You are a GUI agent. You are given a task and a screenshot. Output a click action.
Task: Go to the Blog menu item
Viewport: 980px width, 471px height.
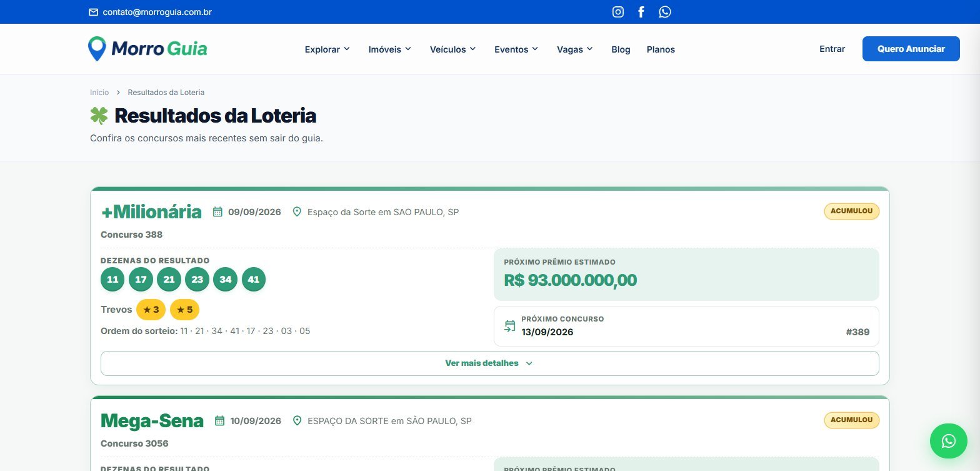(621, 49)
